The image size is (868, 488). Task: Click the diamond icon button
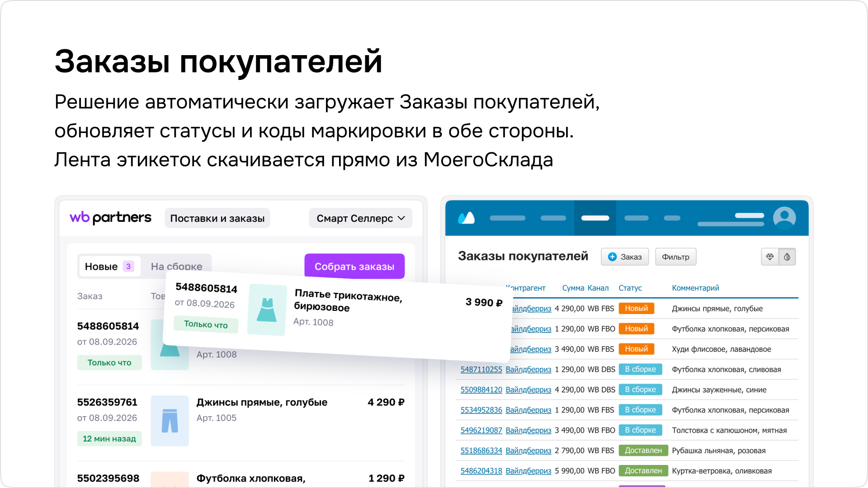[770, 257]
